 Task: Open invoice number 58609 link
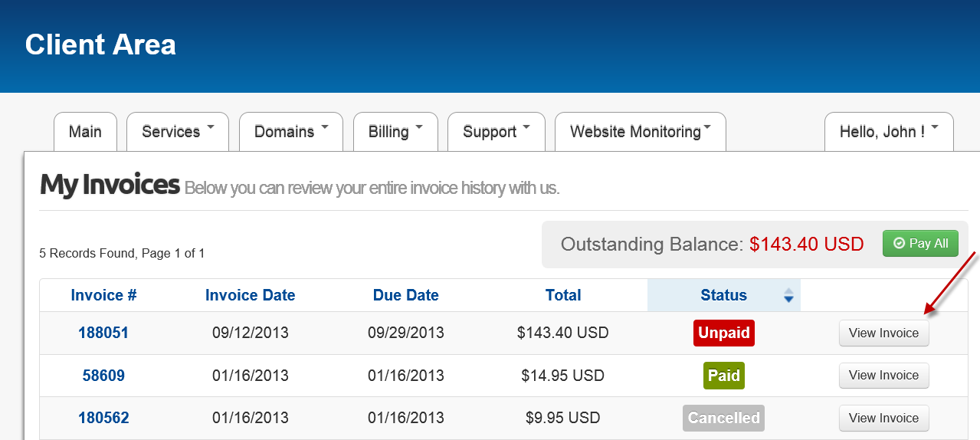103,376
